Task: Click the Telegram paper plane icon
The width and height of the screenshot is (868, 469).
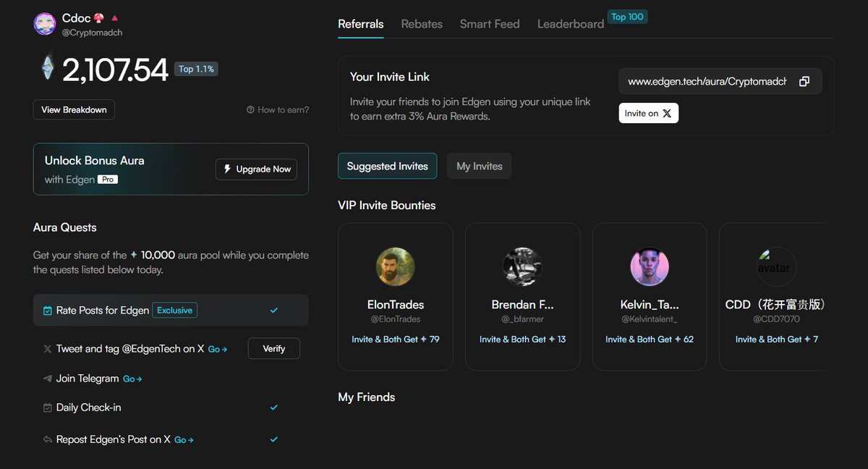Action: [x=48, y=379]
